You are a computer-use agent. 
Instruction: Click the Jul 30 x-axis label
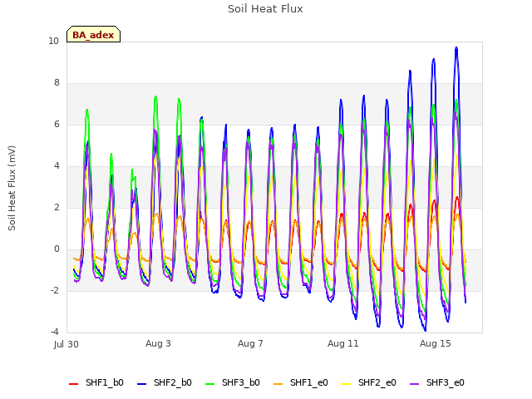pos(66,344)
